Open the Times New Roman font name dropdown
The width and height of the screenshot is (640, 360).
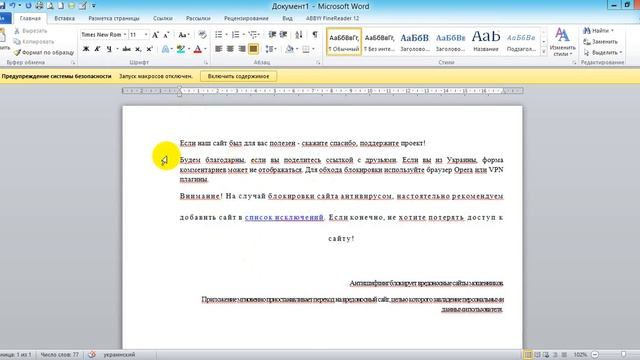124,35
